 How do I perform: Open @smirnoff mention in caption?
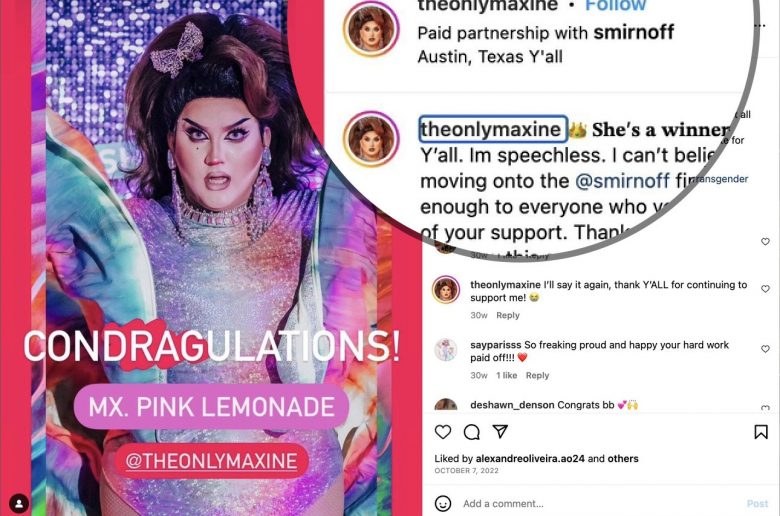point(622,181)
